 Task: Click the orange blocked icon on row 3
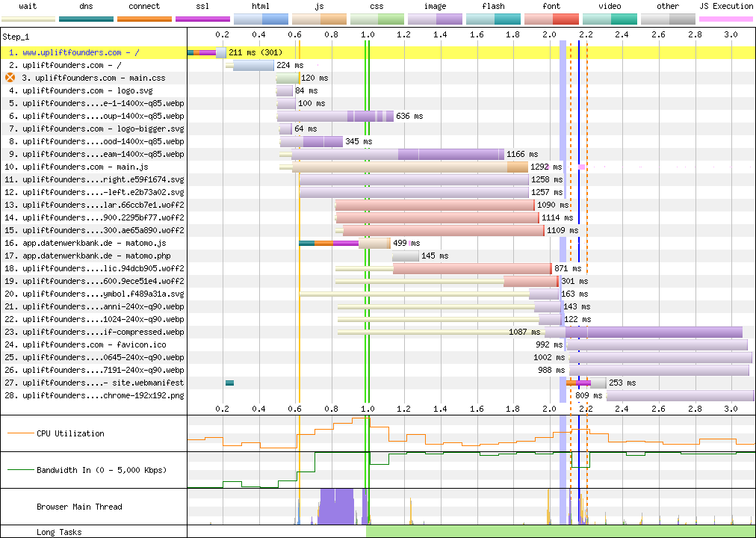10,78
